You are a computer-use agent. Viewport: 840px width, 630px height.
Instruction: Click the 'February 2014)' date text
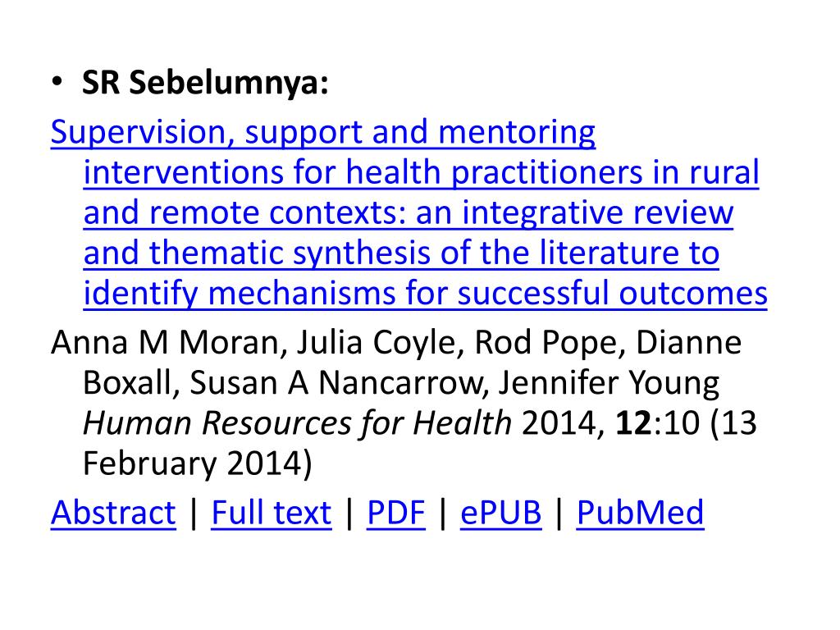[x=198, y=463]
